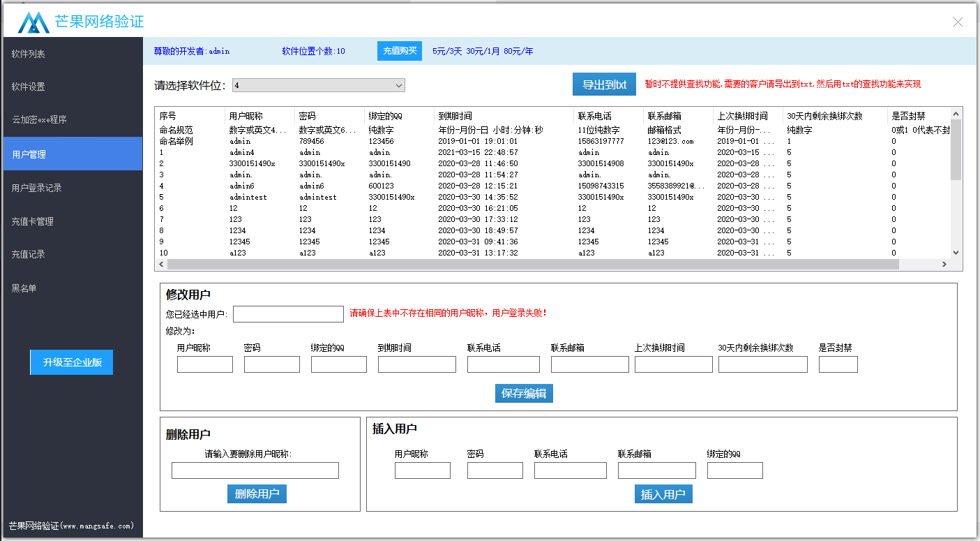
Task: Select the row with nickname admintest
Action: (x=552, y=197)
